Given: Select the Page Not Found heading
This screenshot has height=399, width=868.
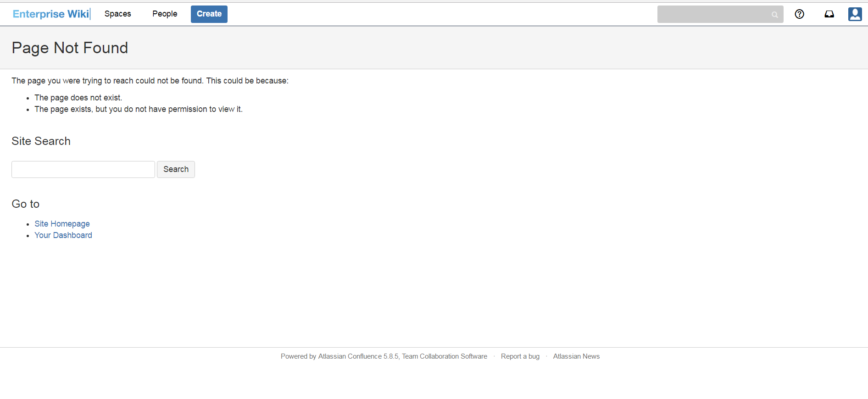Looking at the screenshot, I should click(70, 48).
